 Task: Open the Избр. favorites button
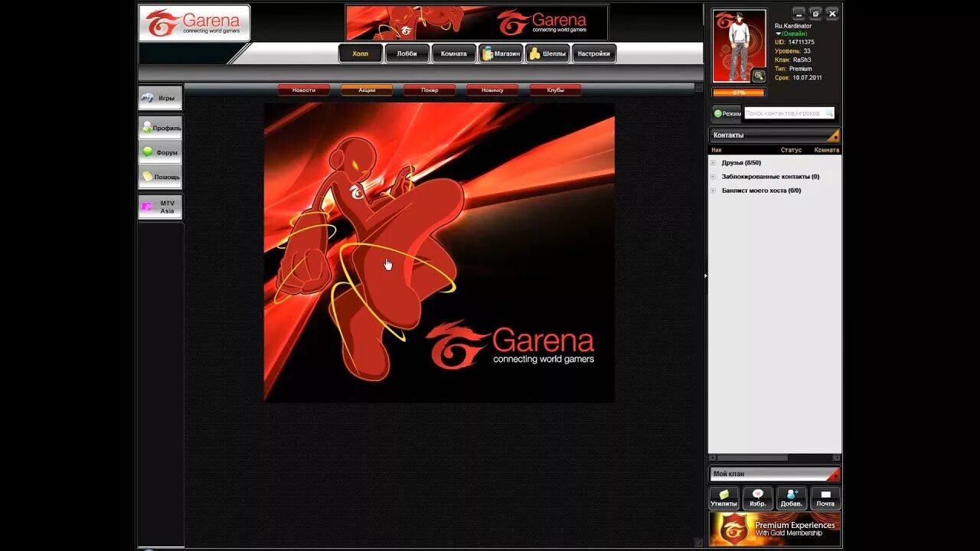click(758, 498)
